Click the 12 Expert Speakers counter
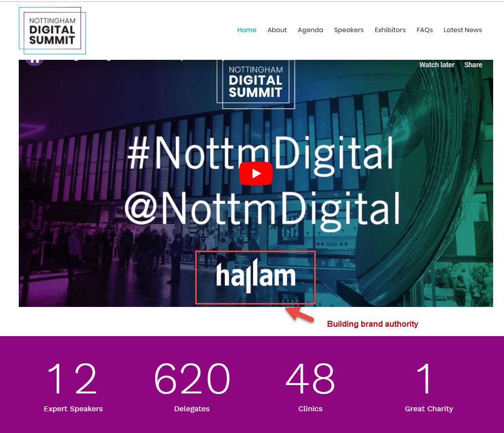Image resolution: width=504 pixels, height=433 pixels. point(73,387)
